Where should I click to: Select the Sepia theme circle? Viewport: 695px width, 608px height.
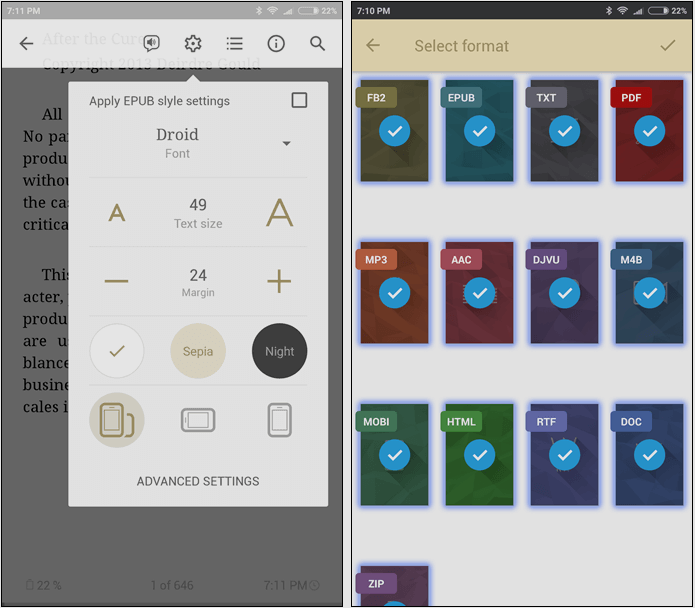198,351
